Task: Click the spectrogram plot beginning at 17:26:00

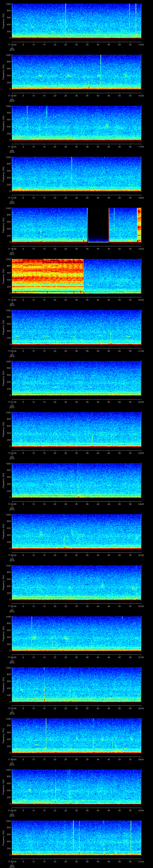Action: [77, 633]
